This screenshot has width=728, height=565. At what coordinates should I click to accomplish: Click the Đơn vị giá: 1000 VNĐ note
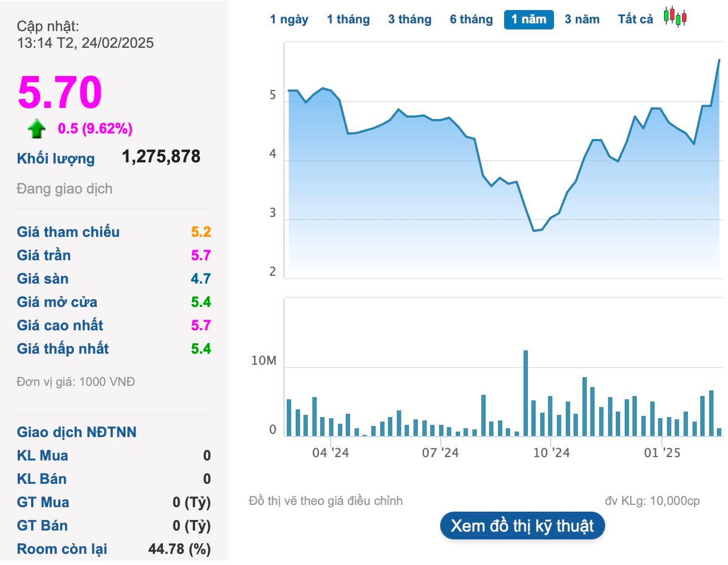point(76,382)
